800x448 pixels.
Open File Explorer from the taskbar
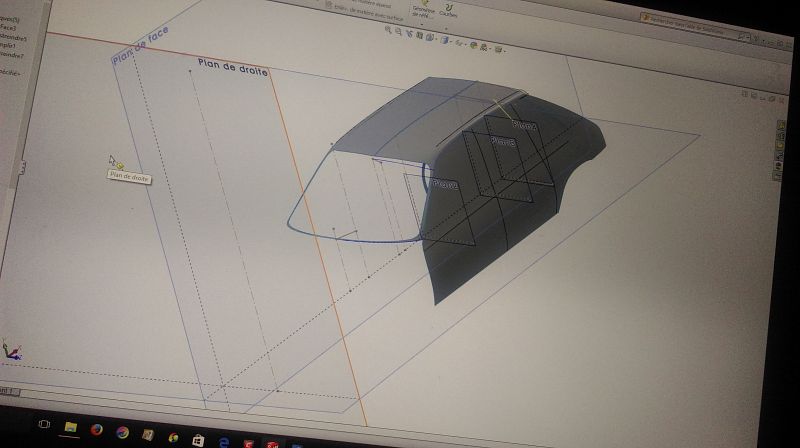click(x=71, y=428)
